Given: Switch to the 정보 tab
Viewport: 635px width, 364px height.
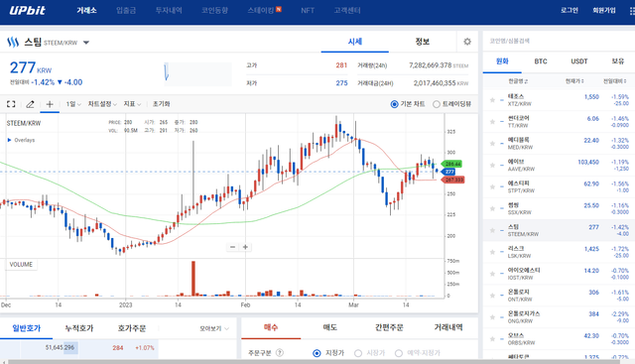Looking at the screenshot, I should [x=422, y=42].
